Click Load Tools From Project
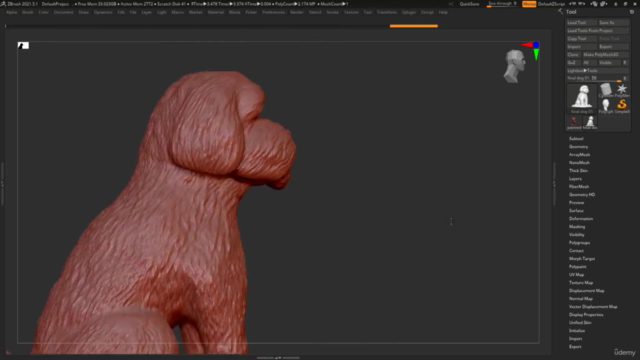Viewport: 640px width, 360px height. tap(598, 31)
